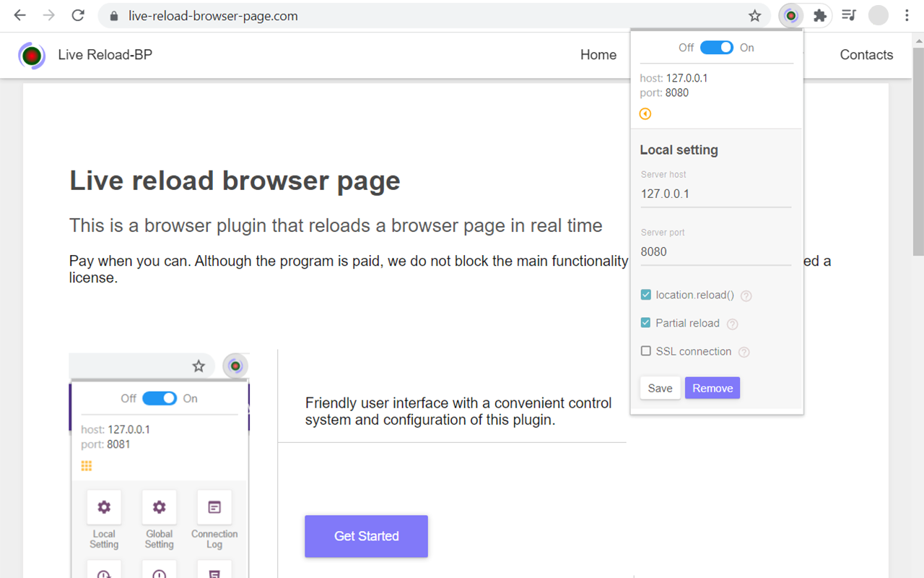924x578 pixels.
Task: Click the location.reload() help icon
Action: coord(746,296)
